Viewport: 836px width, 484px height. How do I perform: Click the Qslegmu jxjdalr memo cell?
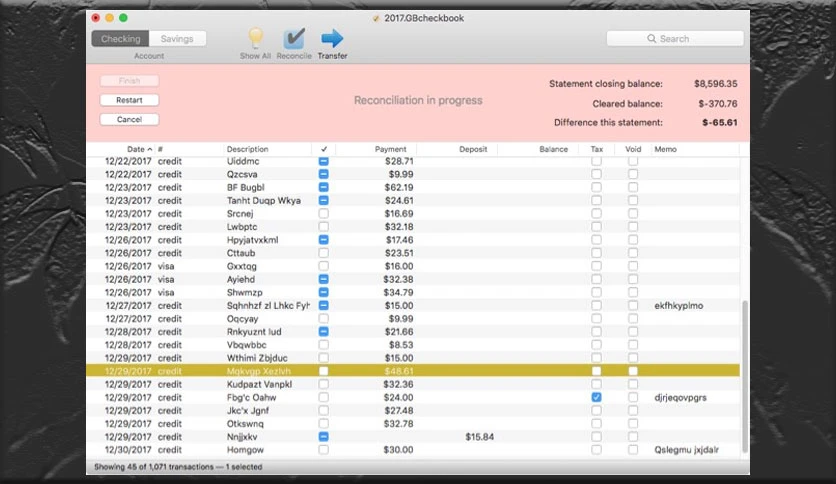click(x=686, y=450)
